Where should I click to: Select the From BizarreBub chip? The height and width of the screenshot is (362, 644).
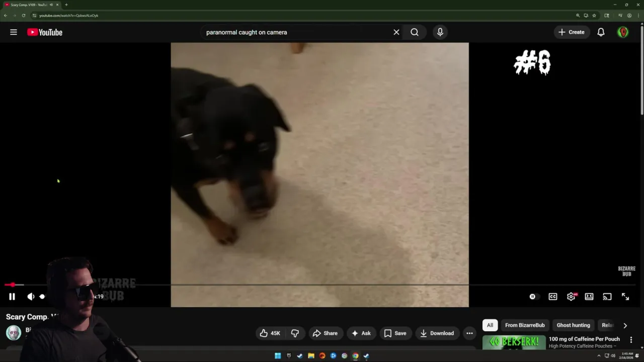[x=525, y=325]
